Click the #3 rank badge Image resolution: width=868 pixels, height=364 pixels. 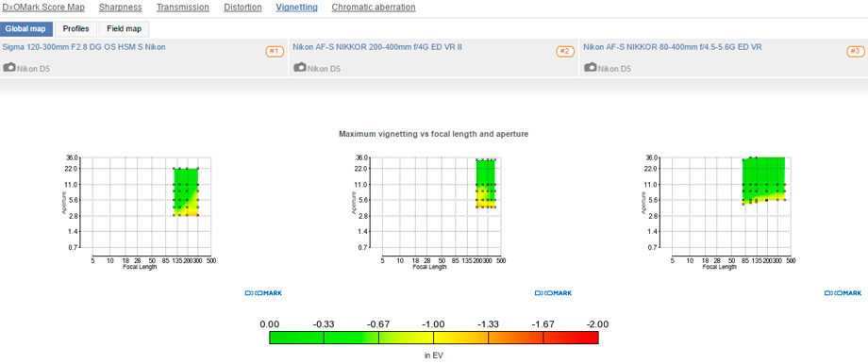pyautogui.click(x=856, y=52)
